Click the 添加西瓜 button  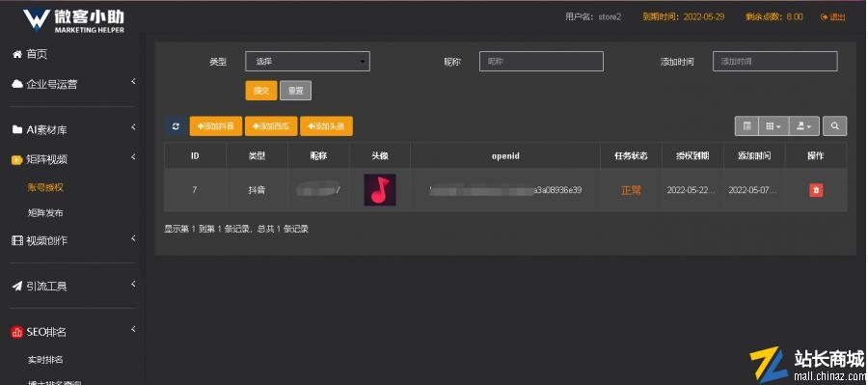click(271, 126)
